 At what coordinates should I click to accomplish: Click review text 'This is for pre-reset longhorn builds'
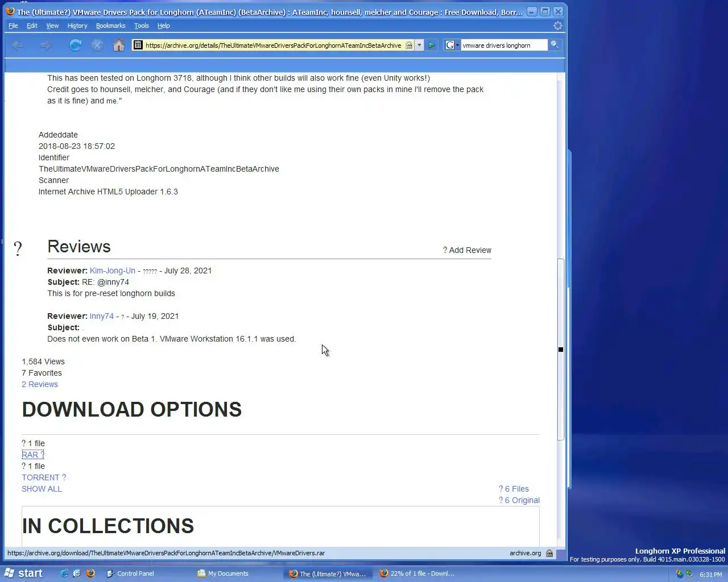coord(111,293)
